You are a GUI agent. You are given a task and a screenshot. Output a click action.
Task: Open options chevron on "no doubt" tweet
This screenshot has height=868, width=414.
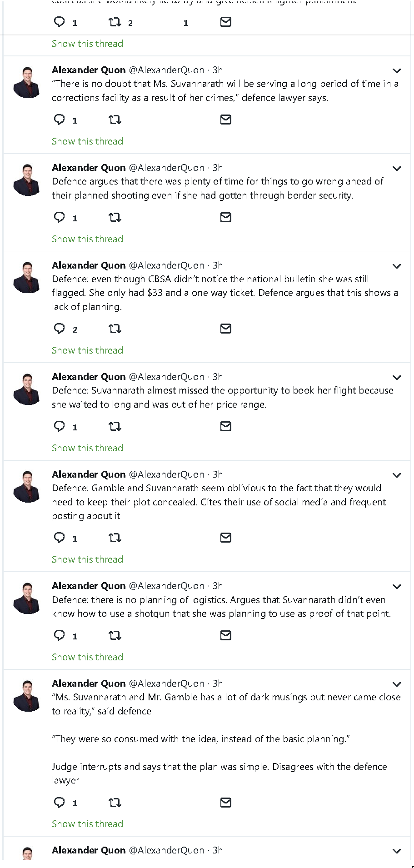pos(397,71)
